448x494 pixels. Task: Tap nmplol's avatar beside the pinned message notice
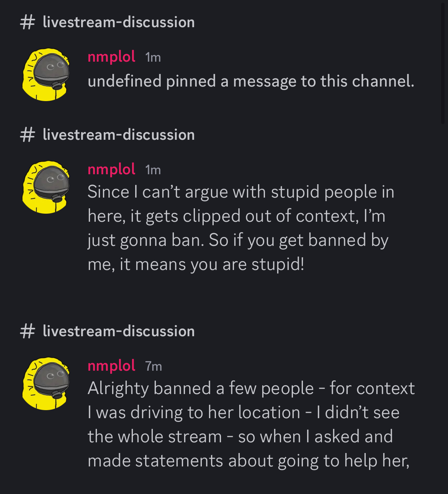tap(46, 75)
